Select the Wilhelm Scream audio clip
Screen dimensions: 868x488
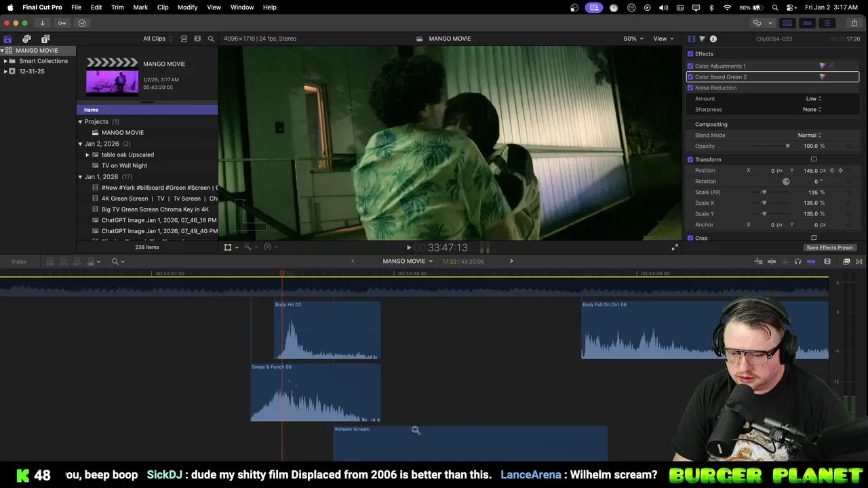click(x=470, y=443)
